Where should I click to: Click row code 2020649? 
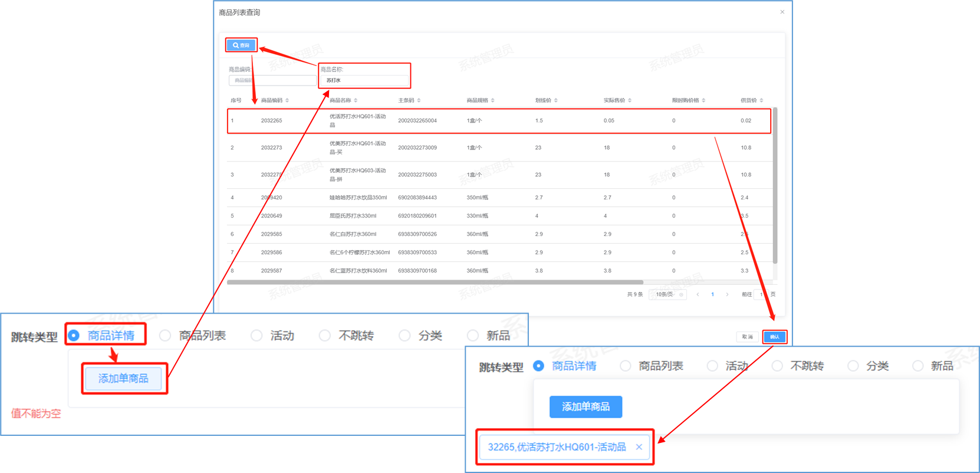coord(271,216)
